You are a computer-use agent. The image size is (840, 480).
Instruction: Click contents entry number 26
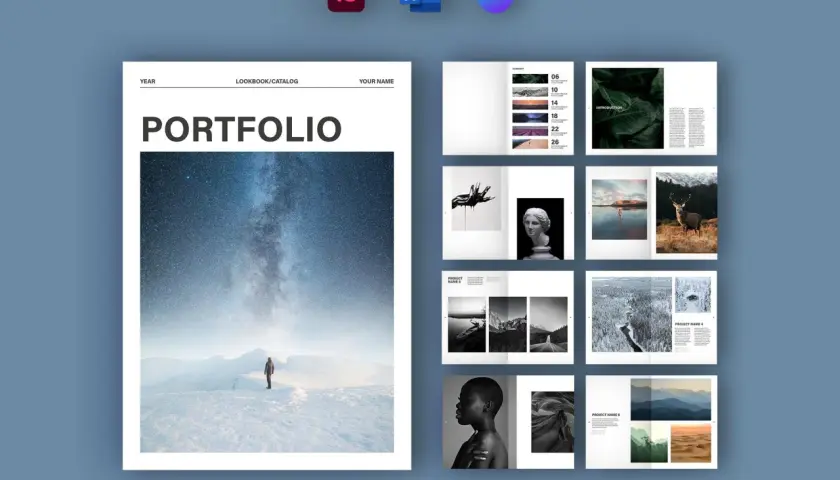(555, 142)
